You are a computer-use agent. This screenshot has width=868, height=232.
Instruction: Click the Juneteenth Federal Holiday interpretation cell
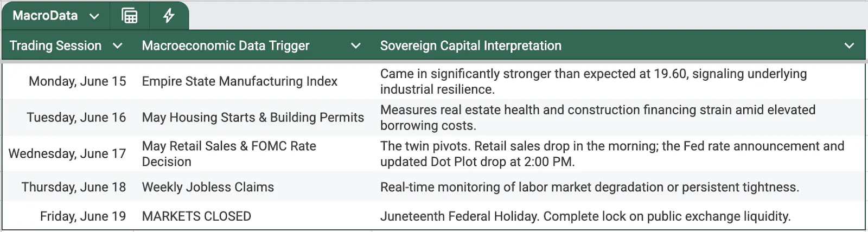[x=618, y=216]
